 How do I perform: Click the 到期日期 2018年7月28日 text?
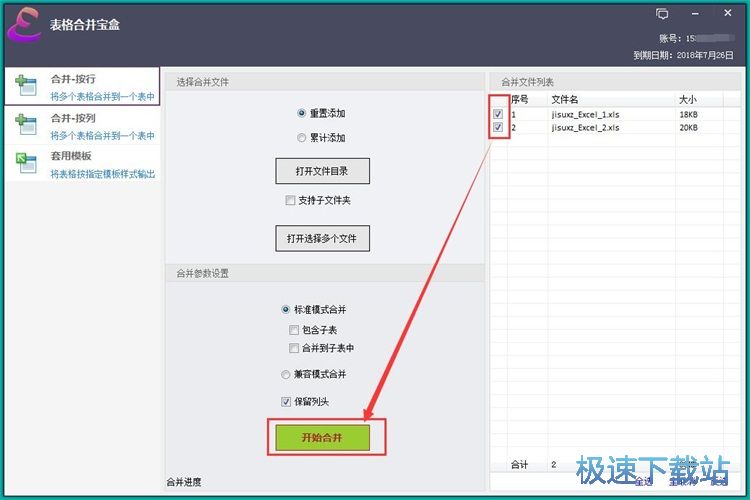pos(683,56)
